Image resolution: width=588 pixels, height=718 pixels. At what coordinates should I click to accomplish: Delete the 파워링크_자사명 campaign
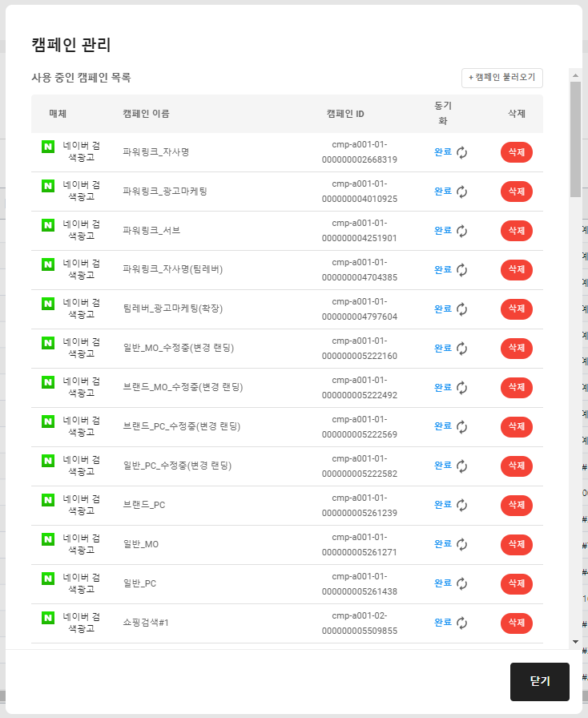point(516,152)
